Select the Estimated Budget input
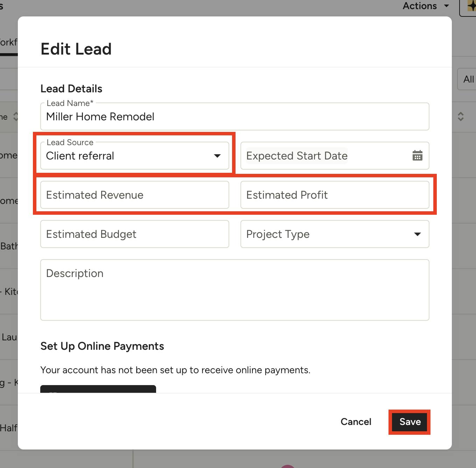Screen dimensions: 476x468 (135, 234)
